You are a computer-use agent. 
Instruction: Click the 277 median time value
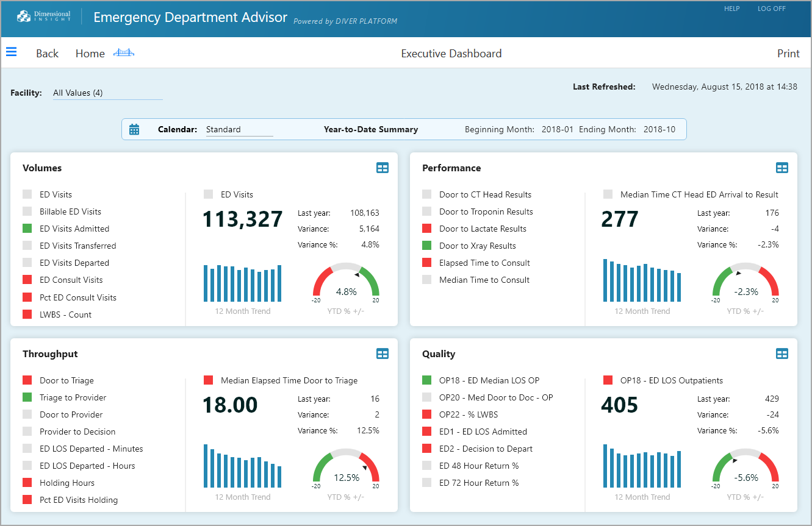click(x=620, y=219)
